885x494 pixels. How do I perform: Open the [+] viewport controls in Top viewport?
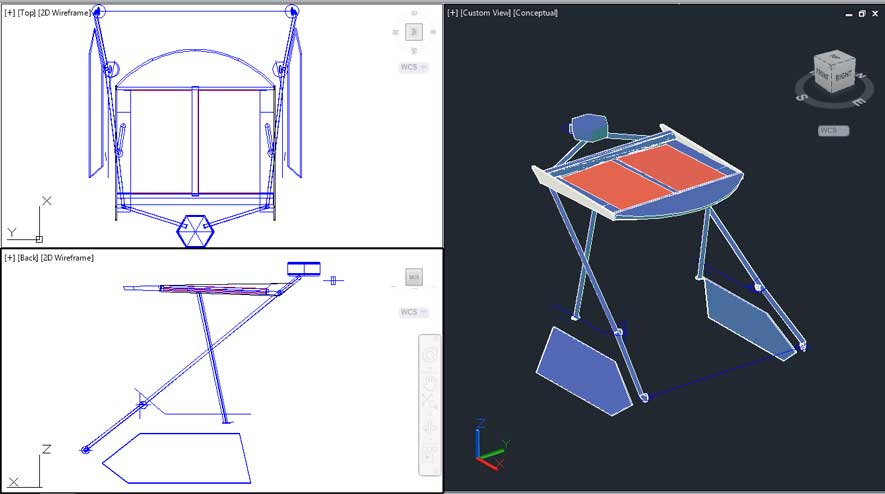(x=9, y=13)
